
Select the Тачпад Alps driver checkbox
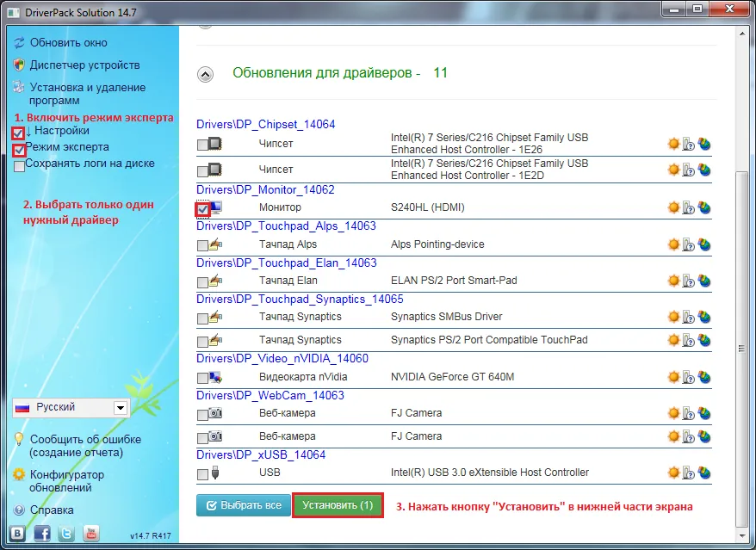point(202,246)
